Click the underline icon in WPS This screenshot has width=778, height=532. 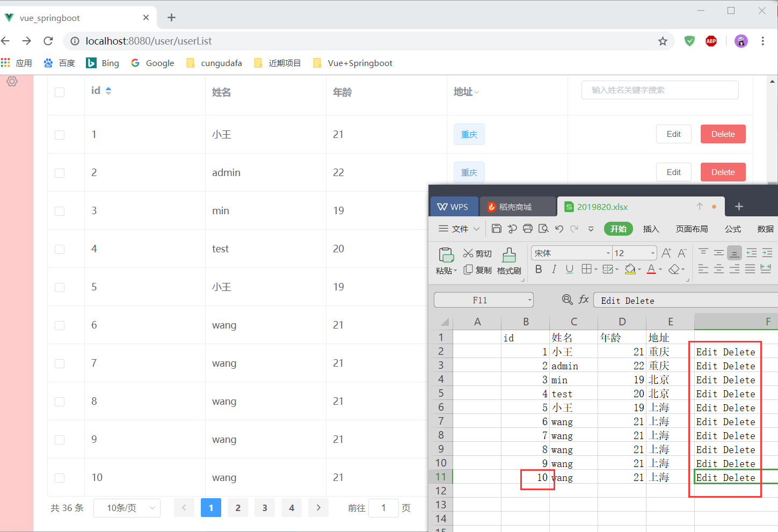coord(569,269)
